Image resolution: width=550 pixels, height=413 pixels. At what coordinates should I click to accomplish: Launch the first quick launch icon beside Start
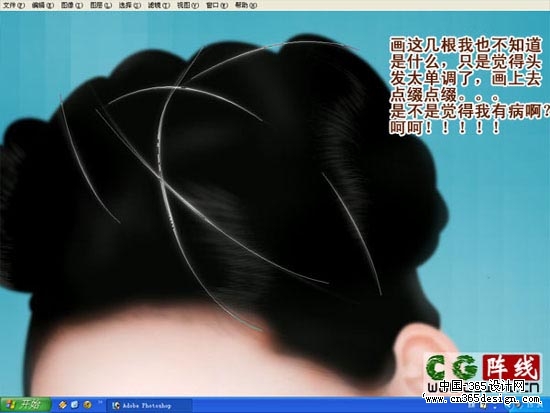click(x=63, y=405)
